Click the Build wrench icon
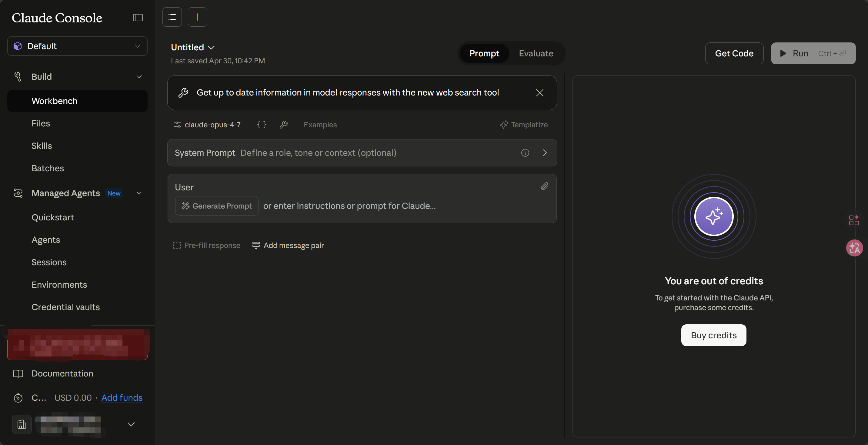 tap(18, 77)
